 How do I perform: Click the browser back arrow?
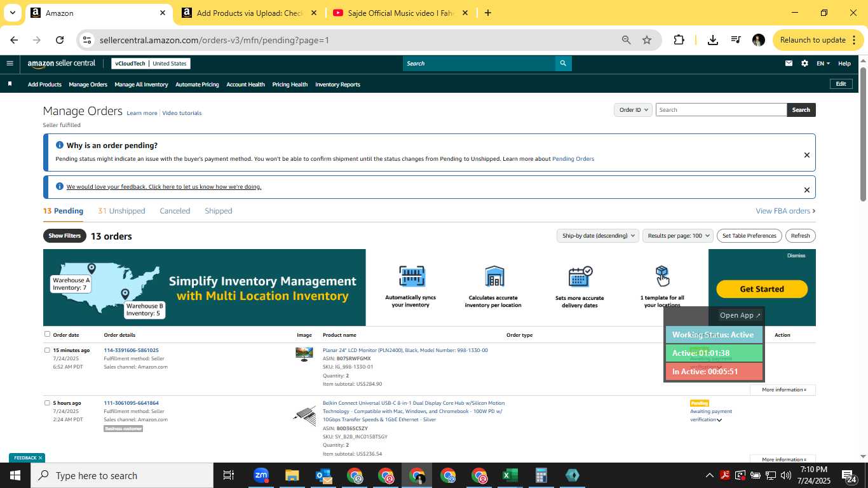pos(14,40)
